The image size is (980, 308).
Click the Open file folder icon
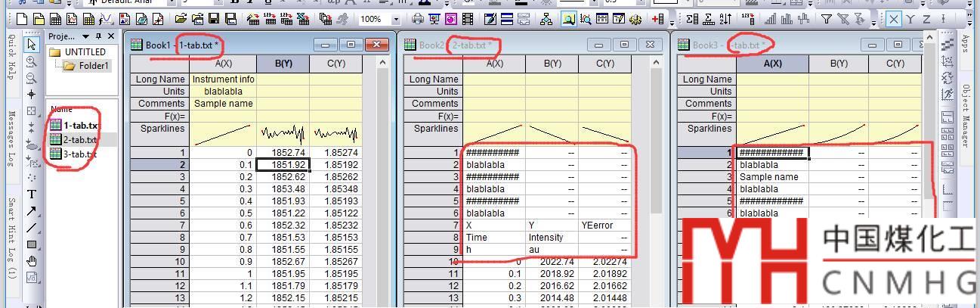[x=181, y=19]
